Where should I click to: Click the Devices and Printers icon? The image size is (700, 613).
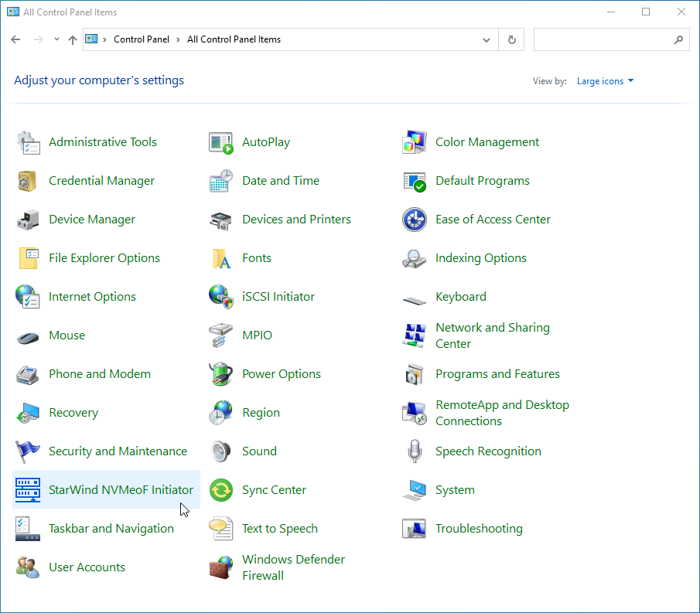point(221,220)
